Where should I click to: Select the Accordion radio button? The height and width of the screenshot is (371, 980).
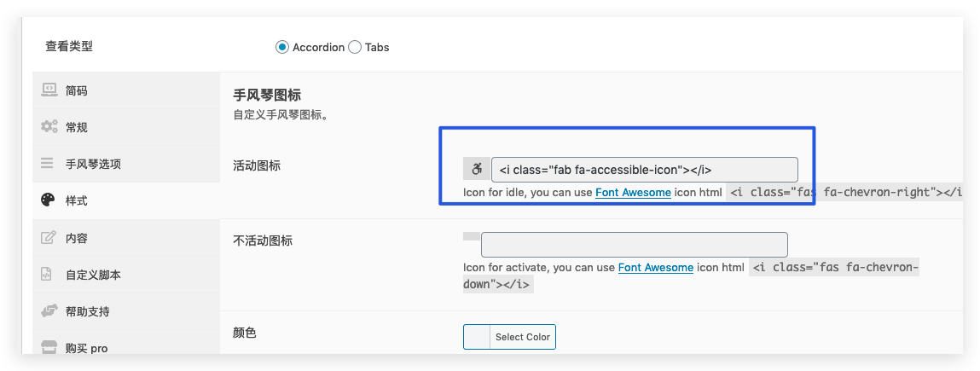[x=282, y=47]
